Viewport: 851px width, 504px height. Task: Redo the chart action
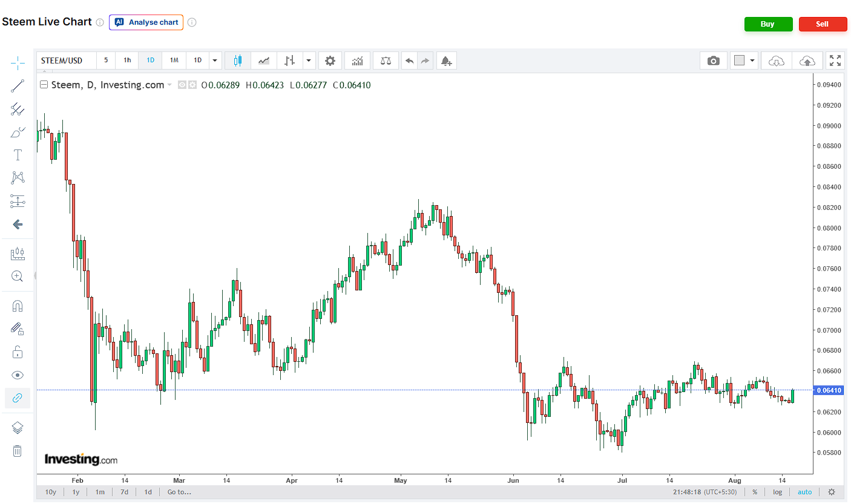pyautogui.click(x=425, y=61)
